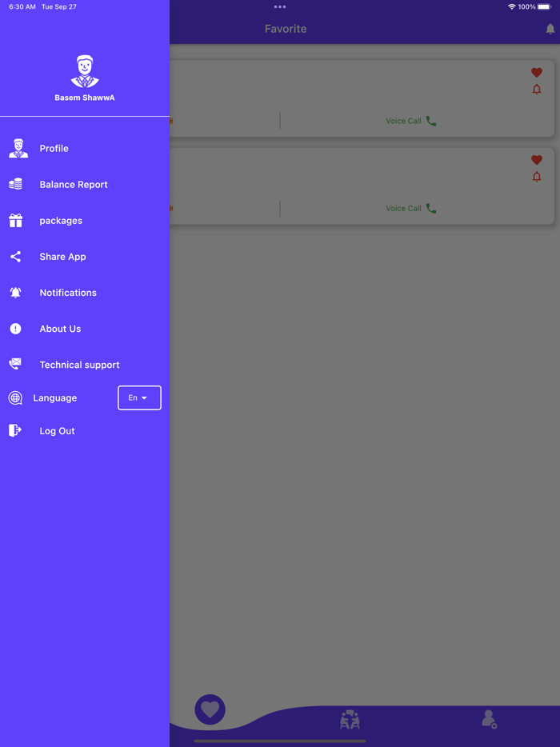
Task: Select the add-person bottom tab
Action: pos(489,719)
